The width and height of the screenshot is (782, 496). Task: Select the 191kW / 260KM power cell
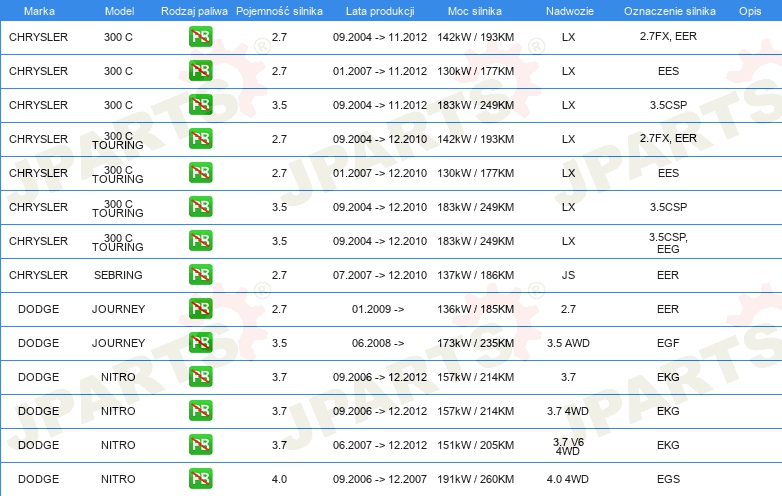pos(476,479)
